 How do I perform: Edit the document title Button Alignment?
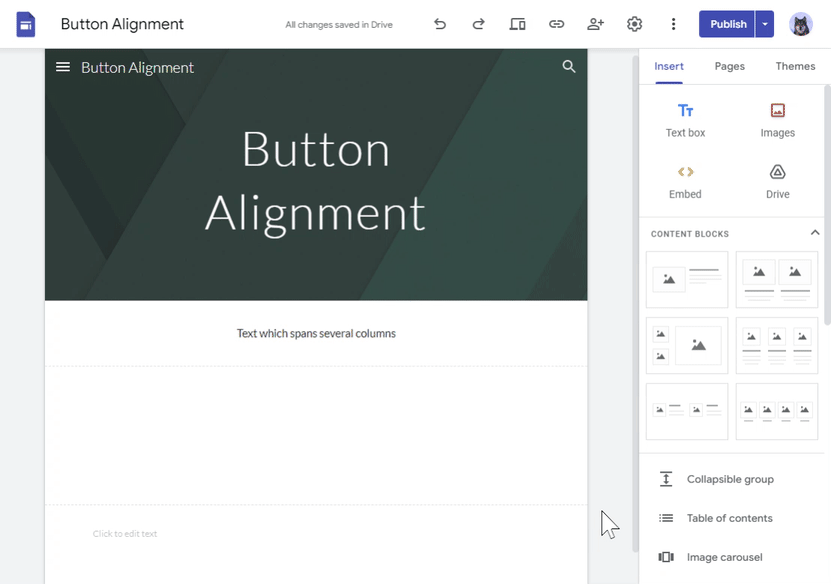pos(122,24)
